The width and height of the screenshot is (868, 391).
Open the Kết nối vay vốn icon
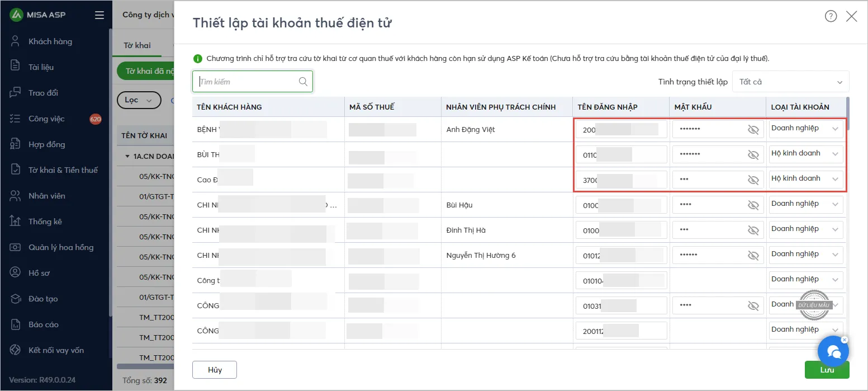point(16,350)
